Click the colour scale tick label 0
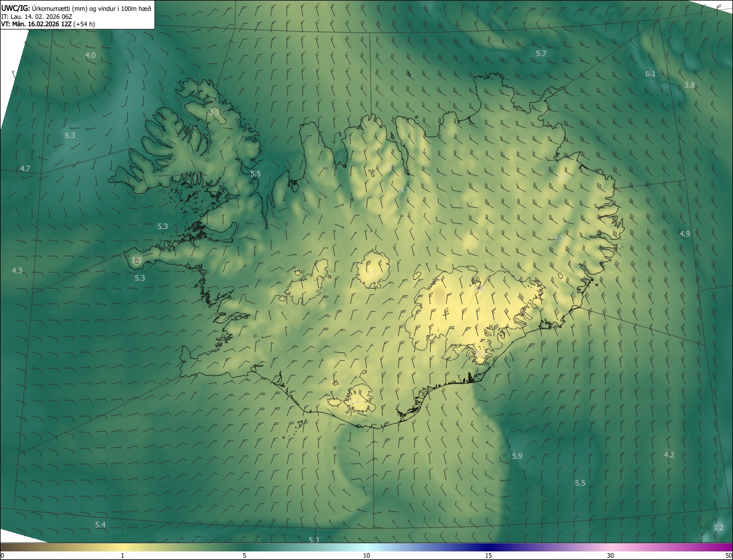 pos(2,555)
